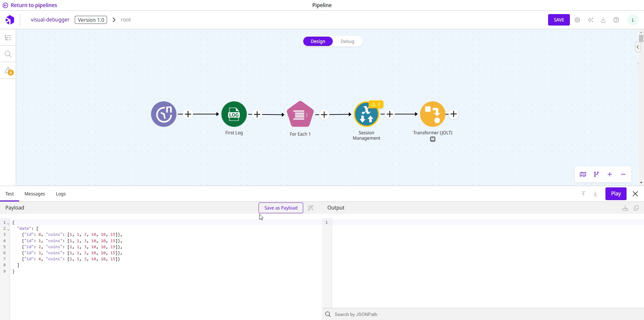Select the For Each 1 node
644x320 pixels.
(300, 115)
